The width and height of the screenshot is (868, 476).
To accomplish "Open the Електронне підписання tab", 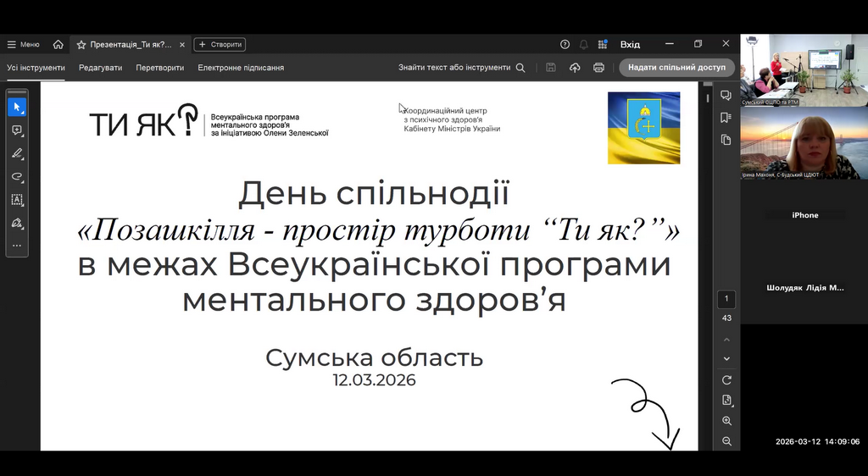I will pos(241,68).
